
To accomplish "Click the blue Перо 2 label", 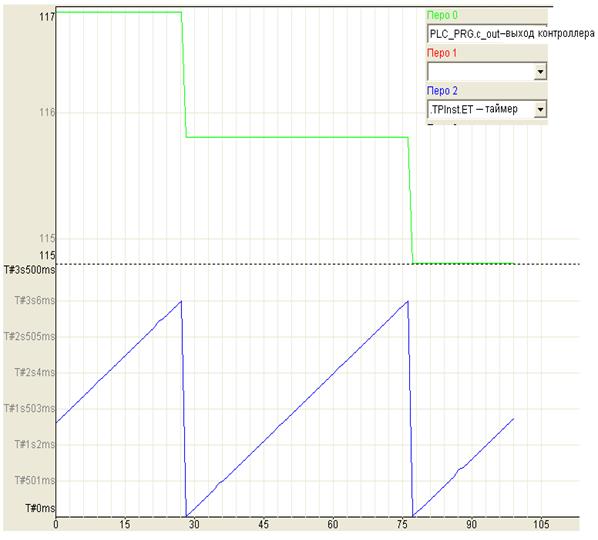I will 442,91.
